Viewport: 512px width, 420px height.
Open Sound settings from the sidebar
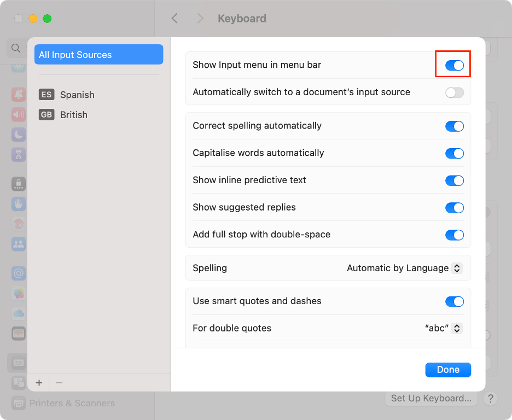click(x=18, y=115)
